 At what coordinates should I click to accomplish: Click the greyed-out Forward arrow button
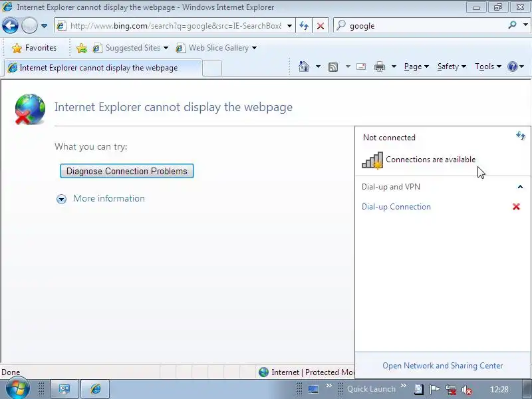click(29, 25)
